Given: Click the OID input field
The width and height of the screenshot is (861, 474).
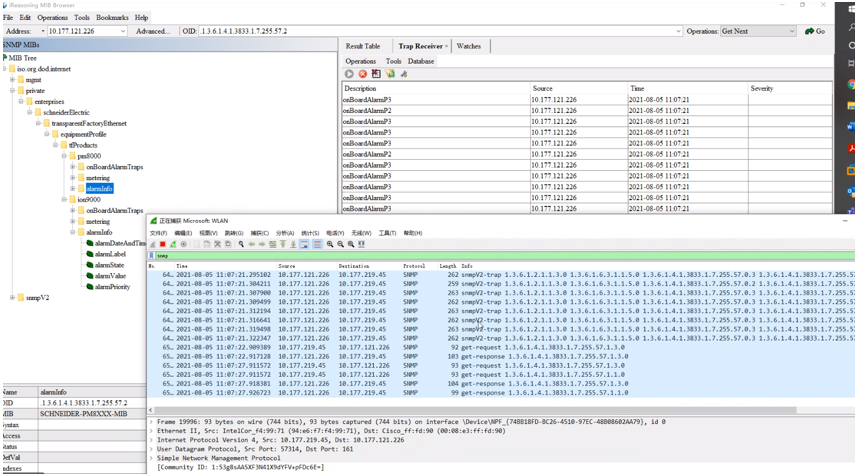Looking at the screenshot, I should pos(436,31).
